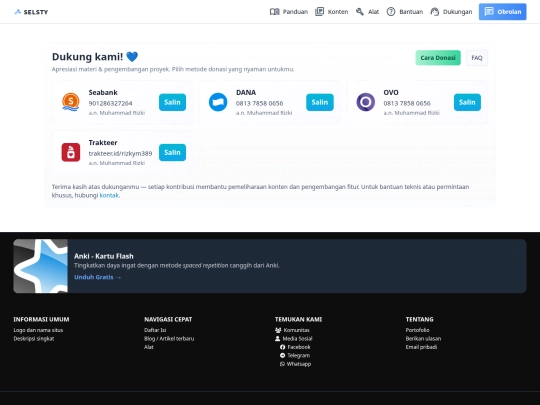Open the Obrolan chat button
The image size is (540, 405).
[502, 12]
